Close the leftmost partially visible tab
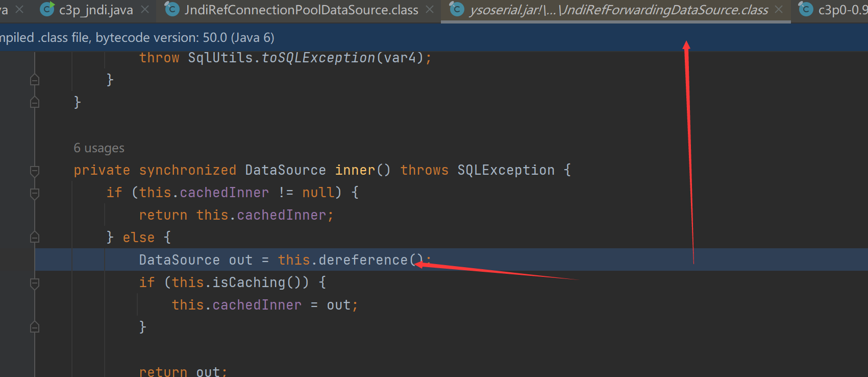The width and height of the screenshot is (868, 377). click(19, 10)
